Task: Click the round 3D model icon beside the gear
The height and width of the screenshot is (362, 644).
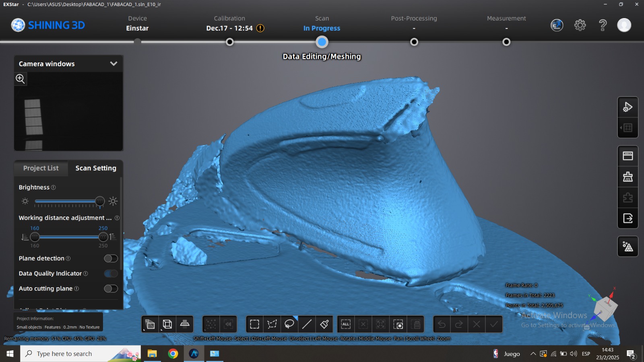Action: tap(557, 25)
